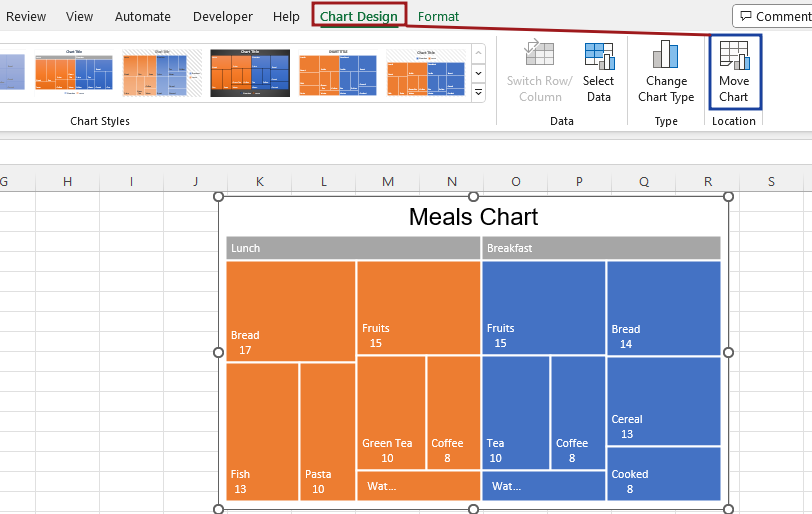The height and width of the screenshot is (514, 812).
Task: Open the Automate tab
Action: click(142, 17)
